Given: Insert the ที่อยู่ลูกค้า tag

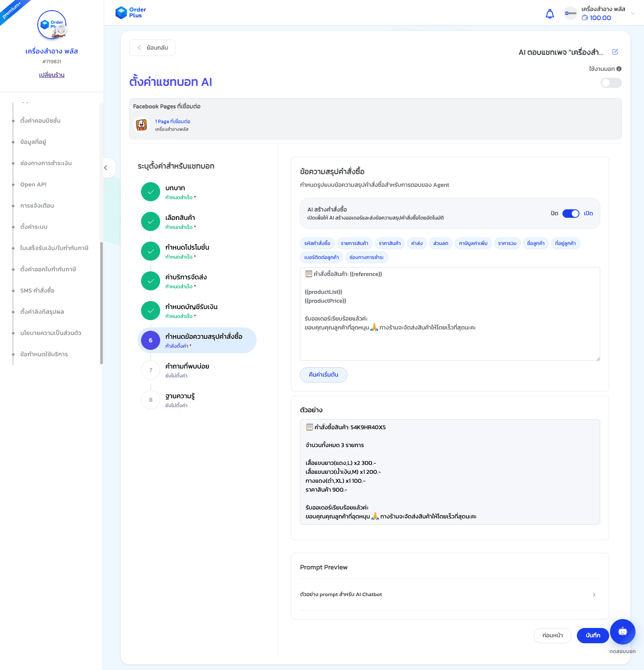Looking at the screenshot, I should point(565,243).
